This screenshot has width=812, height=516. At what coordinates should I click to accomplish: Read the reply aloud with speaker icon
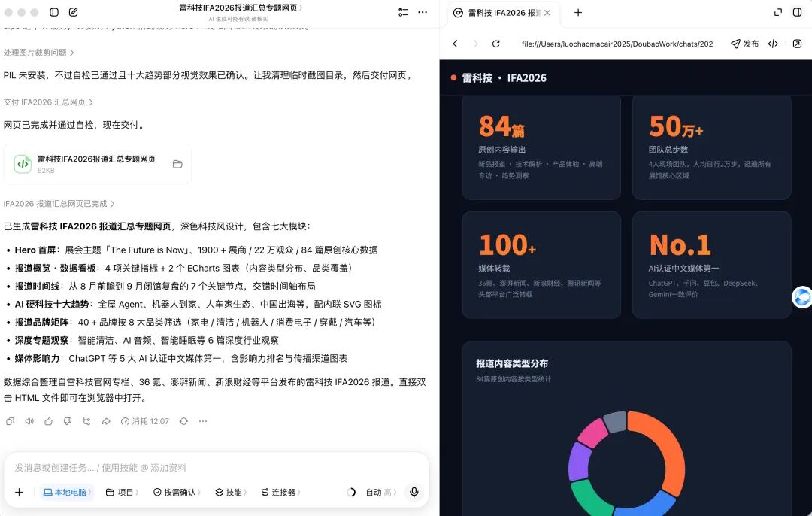pyautogui.click(x=29, y=422)
